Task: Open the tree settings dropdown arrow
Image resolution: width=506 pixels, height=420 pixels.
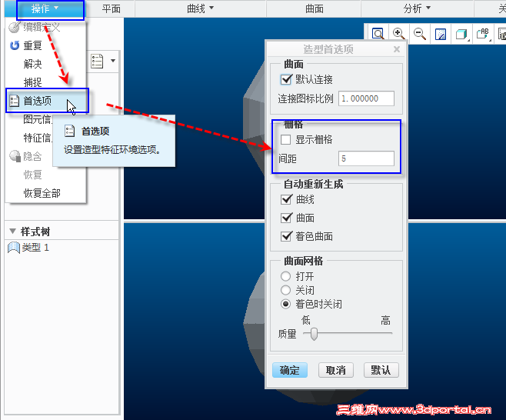Action: coord(113,61)
